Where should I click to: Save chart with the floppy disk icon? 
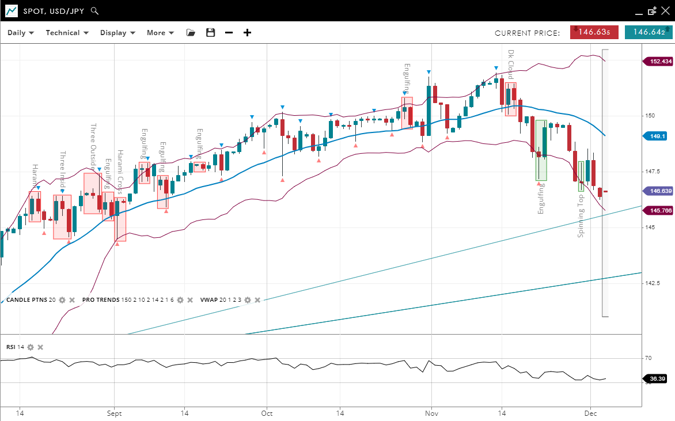(210, 33)
